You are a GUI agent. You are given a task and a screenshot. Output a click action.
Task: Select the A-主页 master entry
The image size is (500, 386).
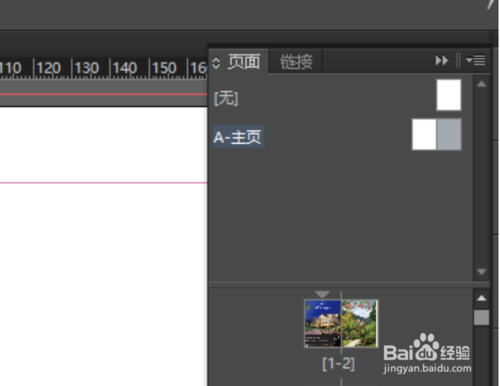(x=238, y=137)
